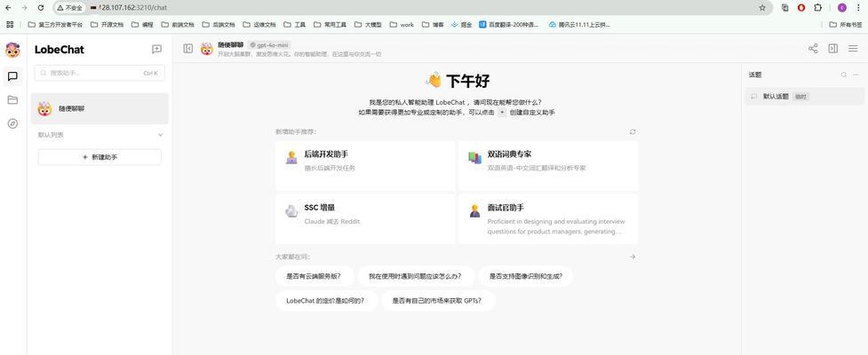The image size is (868, 355).
Task: Reload the browser page
Action: (x=41, y=8)
